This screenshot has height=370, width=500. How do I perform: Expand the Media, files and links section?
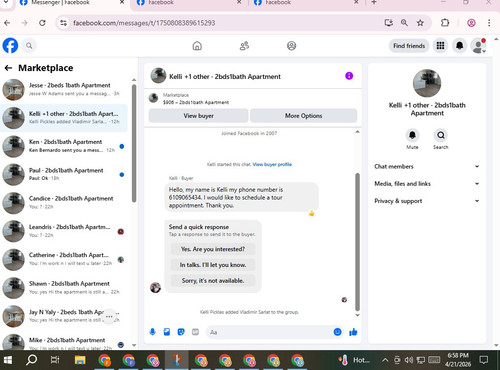(427, 184)
